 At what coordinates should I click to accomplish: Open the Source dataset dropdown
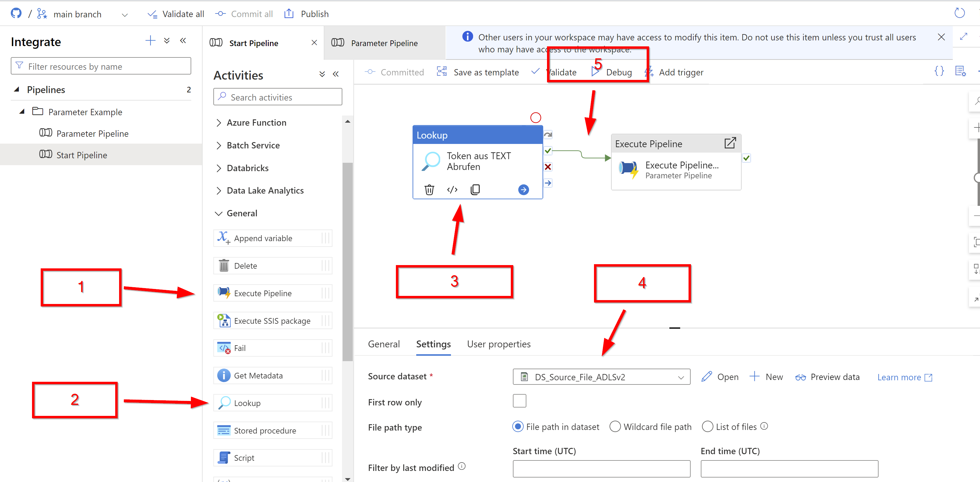(x=601, y=377)
